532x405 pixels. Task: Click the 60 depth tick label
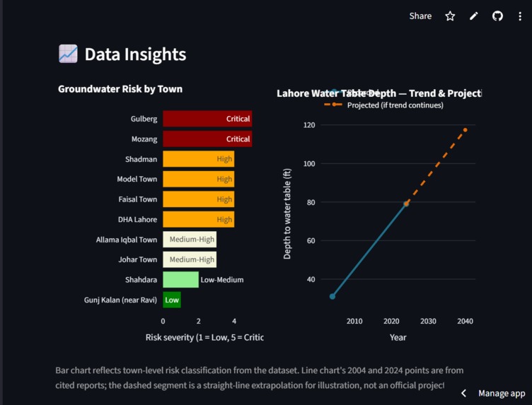pyautogui.click(x=311, y=240)
